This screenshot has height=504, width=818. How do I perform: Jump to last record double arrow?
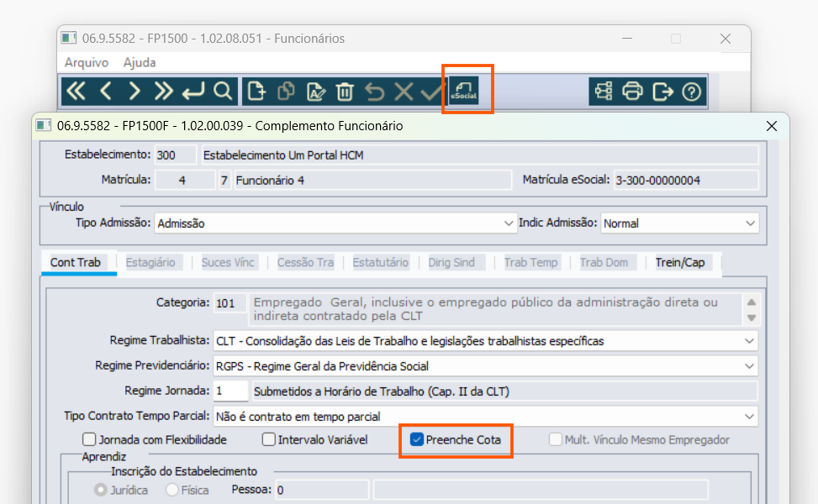click(x=164, y=92)
